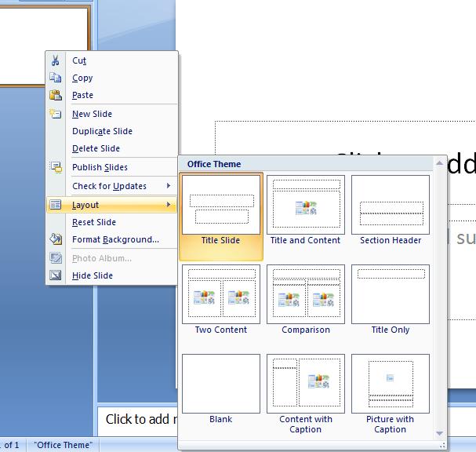Click the slide subtitle placeholder text

[x=462, y=238]
